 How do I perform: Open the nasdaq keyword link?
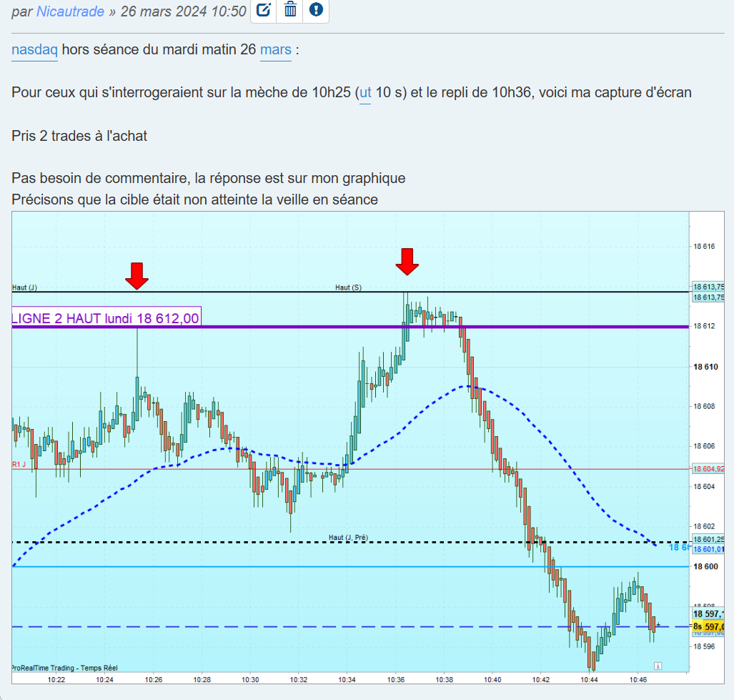tap(34, 49)
